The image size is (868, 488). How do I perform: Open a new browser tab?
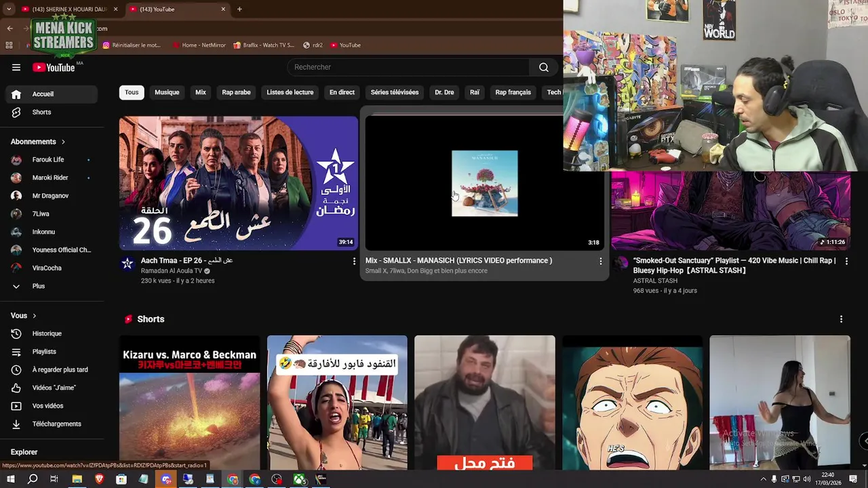[239, 9]
